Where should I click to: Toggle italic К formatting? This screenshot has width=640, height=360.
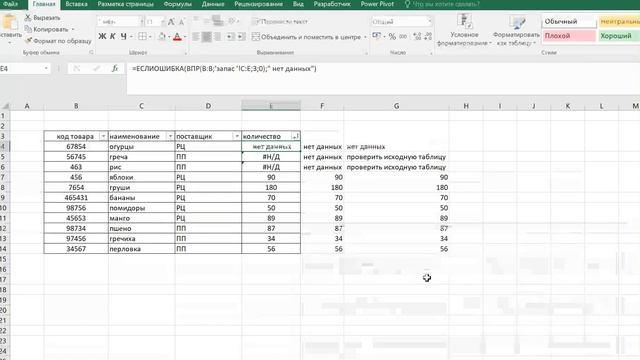coord(113,37)
